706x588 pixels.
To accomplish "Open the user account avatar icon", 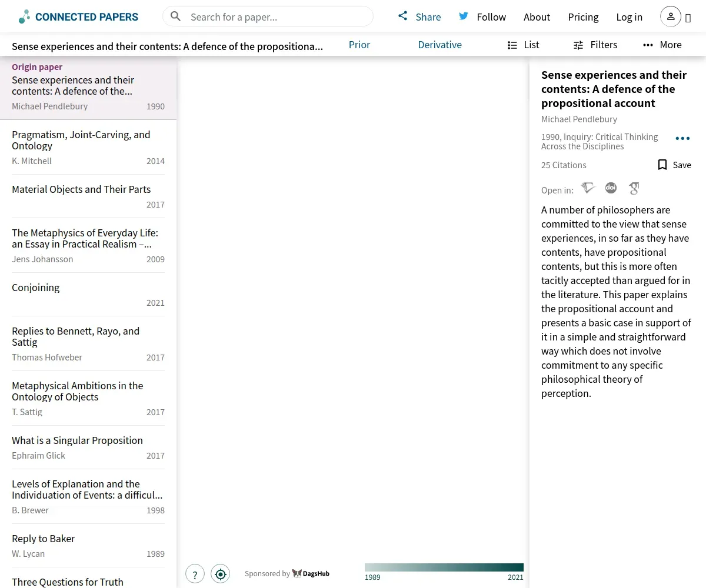I will tap(671, 16).
